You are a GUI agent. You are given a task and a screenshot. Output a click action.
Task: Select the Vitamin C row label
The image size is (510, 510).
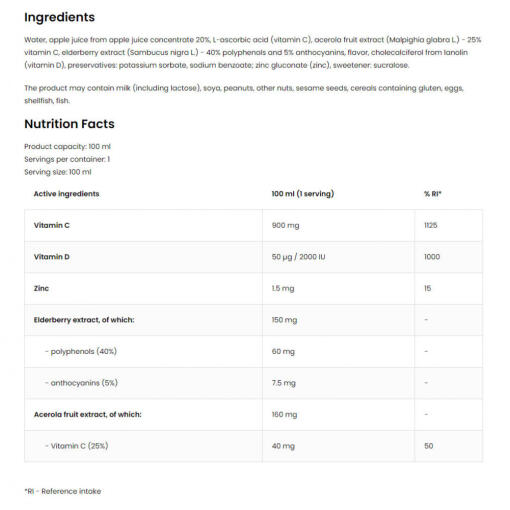click(52, 225)
